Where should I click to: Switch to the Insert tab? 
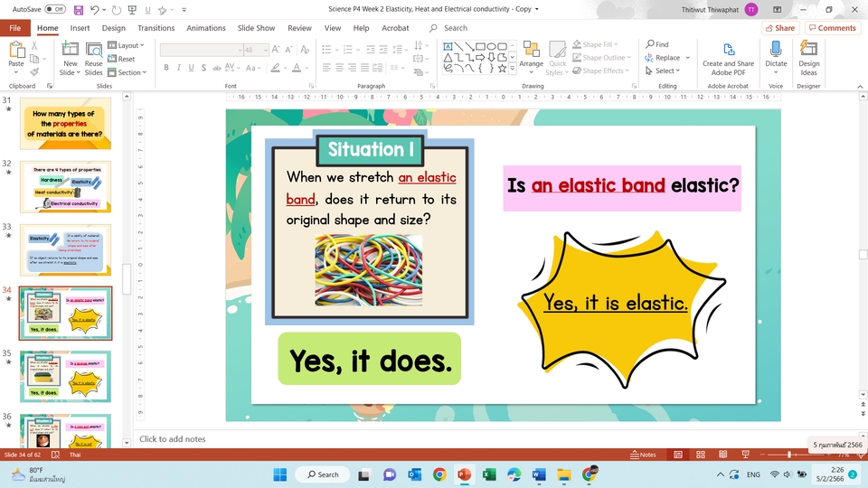point(80,28)
